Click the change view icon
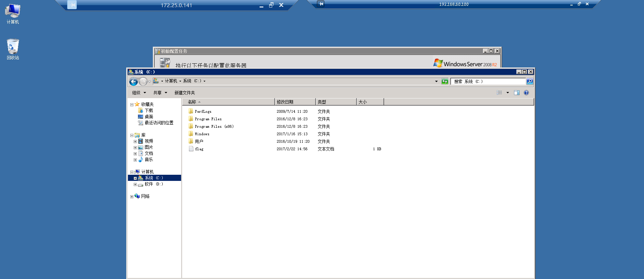This screenshot has height=279, width=644. 499,93
